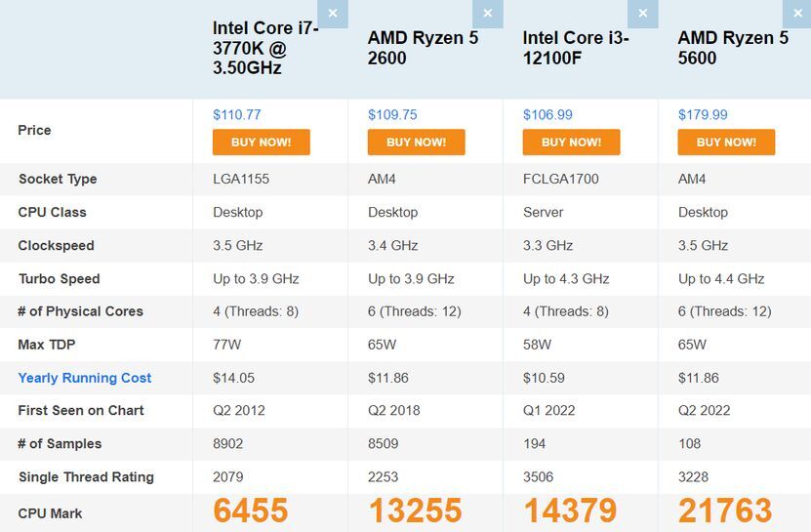The height and width of the screenshot is (532, 811).
Task: Select the AMD Ryzen 5 5600 heading
Action: (733, 48)
